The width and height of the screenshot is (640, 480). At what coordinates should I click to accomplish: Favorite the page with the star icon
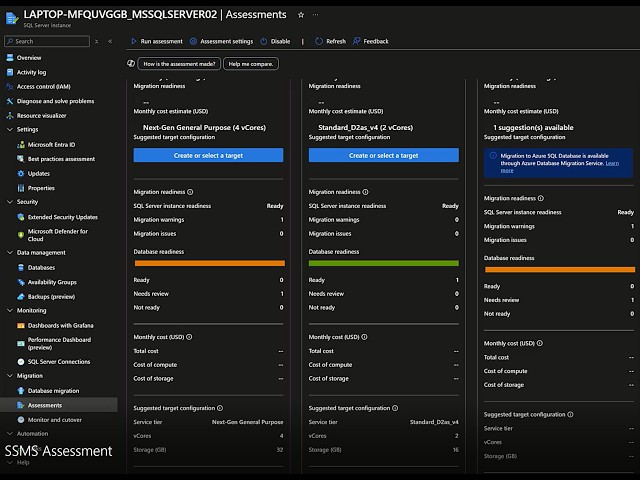click(x=301, y=15)
